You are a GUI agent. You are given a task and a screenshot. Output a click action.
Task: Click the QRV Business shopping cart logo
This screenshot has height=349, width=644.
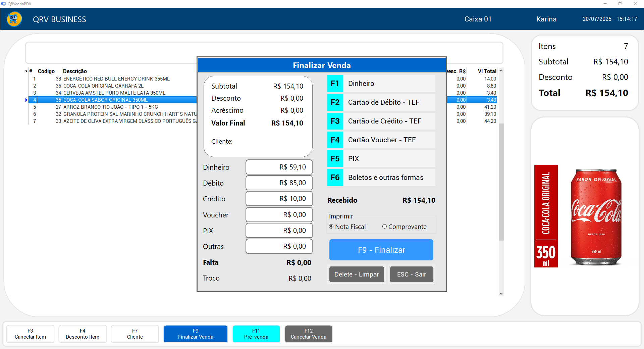[14, 19]
